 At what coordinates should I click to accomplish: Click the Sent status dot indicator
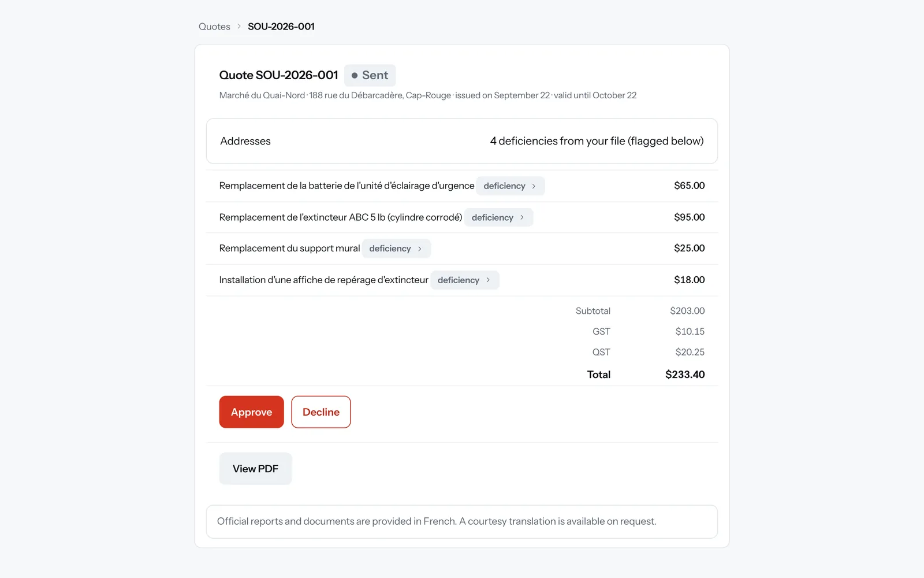point(355,76)
